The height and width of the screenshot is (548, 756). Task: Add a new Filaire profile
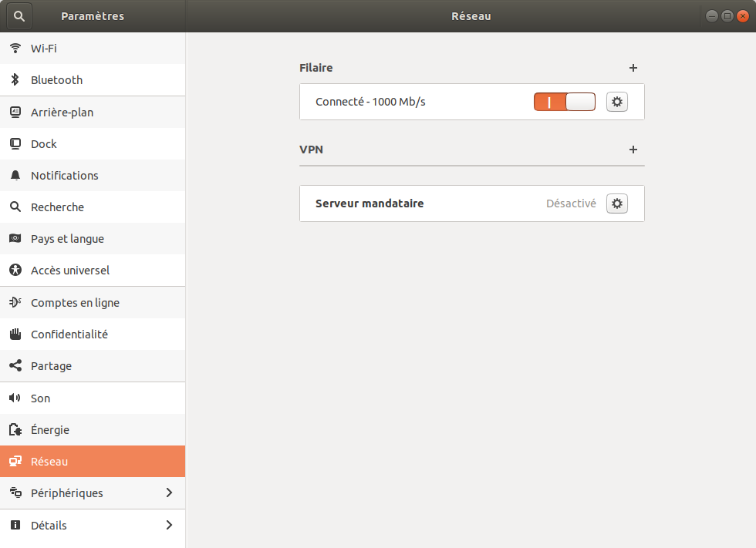click(x=633, y=68)
